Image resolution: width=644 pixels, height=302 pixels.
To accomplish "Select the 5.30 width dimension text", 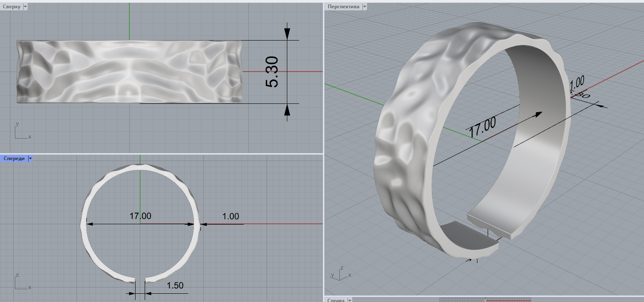I will coord(272,72).
